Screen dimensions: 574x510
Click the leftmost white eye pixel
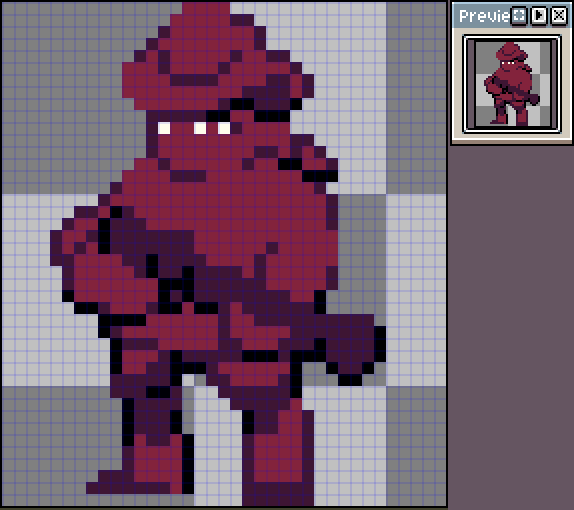pyautogui.click(x=164, y=128)
